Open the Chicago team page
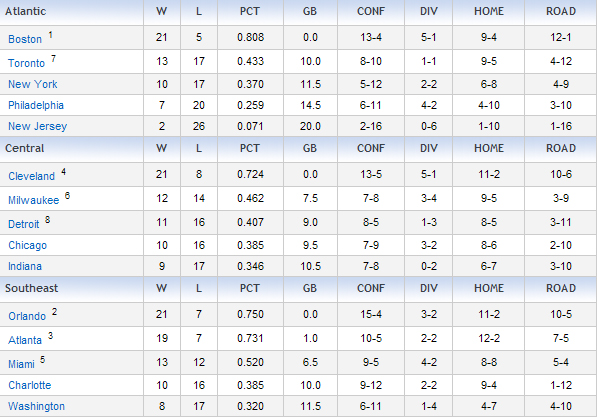597x417 pixels. click(28, 245)
